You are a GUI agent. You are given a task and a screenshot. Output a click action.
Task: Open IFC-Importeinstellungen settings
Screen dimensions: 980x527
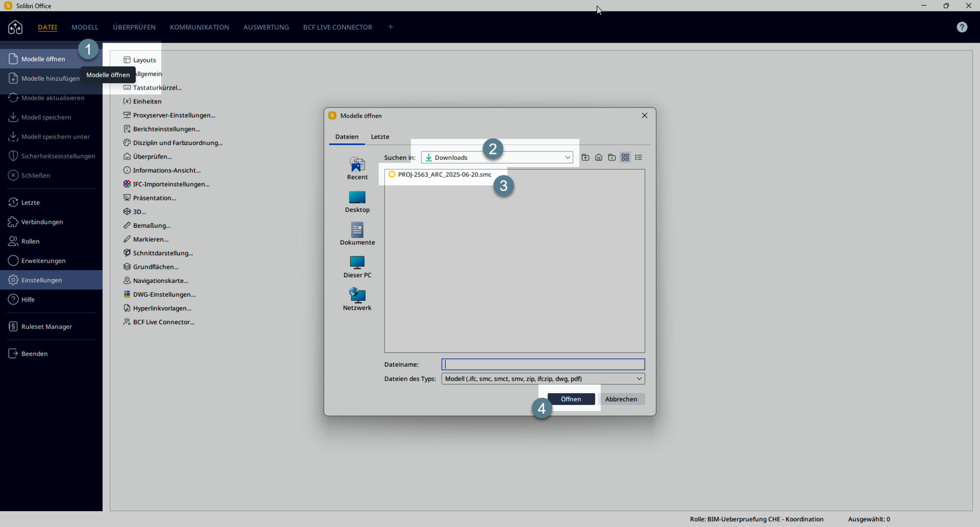click(166, 184)
